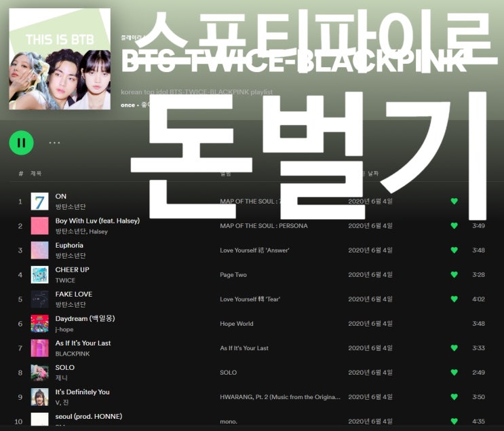Click album art of FAKE LOVE
The image size is (504, 431).
39,299
